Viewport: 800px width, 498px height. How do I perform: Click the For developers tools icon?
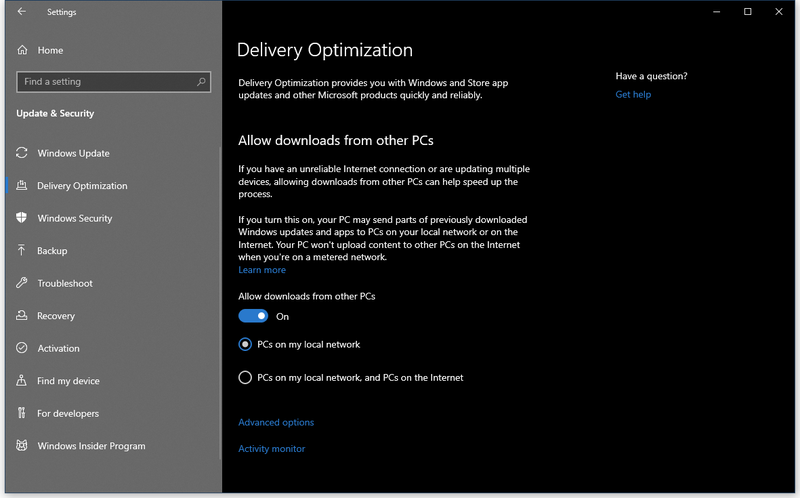pos(21,413)
